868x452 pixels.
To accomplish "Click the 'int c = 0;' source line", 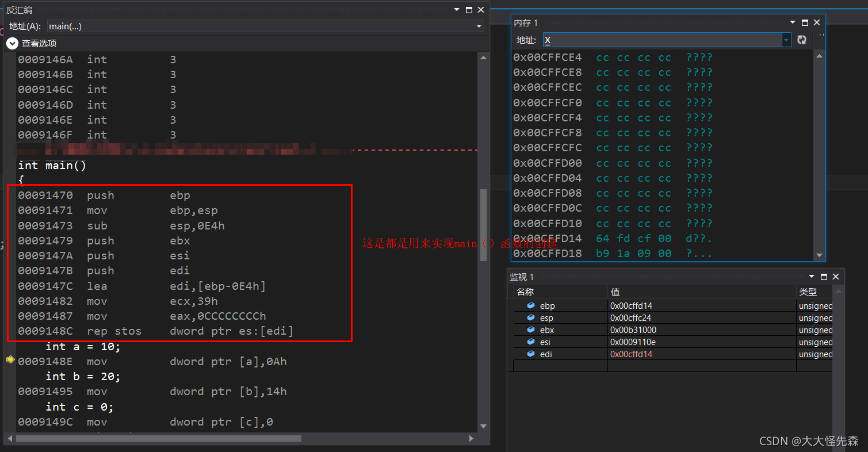I will pyautogui.click(x=80, y=407).
